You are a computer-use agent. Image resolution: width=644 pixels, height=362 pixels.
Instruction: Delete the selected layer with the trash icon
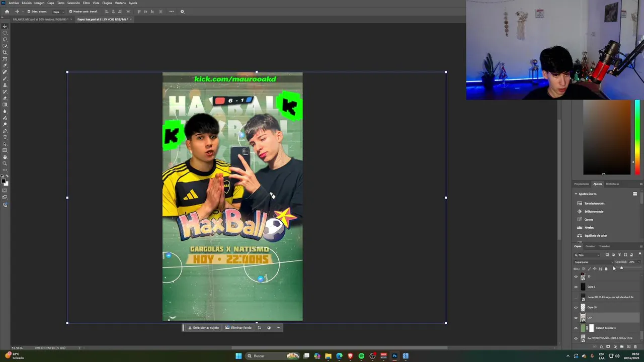(635, 346)
